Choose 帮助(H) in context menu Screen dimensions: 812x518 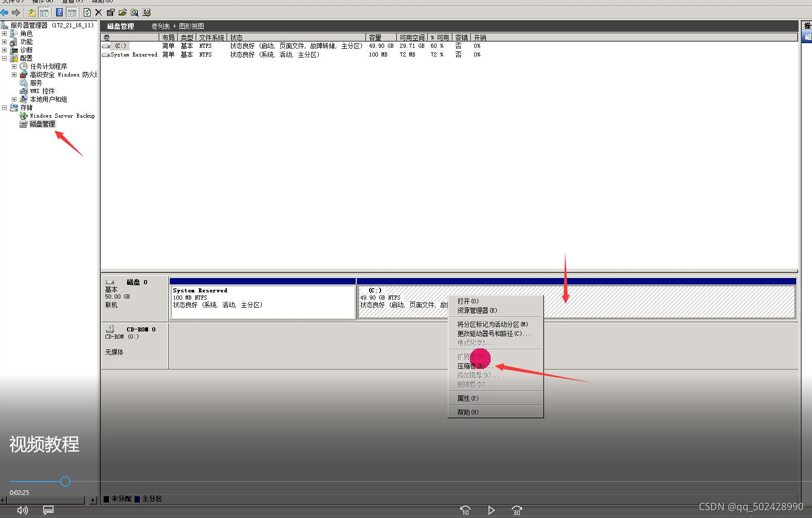click(x=496, y=412)
